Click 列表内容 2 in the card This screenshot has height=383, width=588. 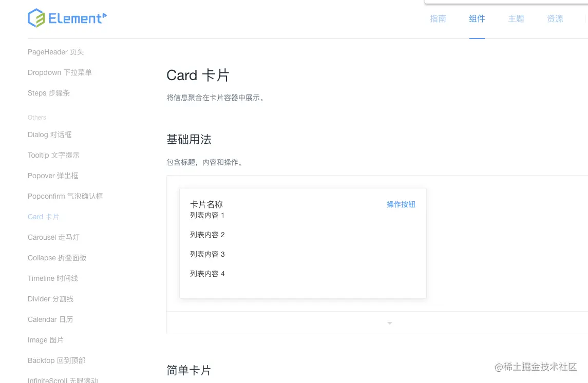207,235
